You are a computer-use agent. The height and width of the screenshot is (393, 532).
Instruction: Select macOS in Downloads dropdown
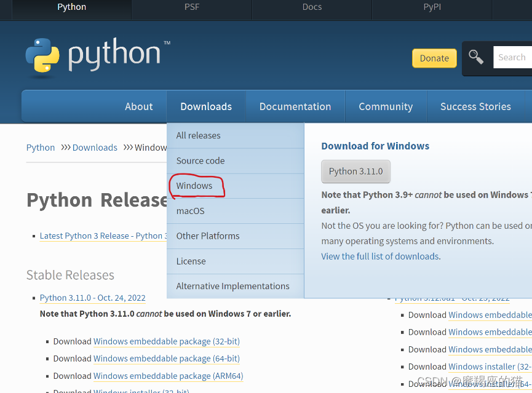tap(235, 211)
